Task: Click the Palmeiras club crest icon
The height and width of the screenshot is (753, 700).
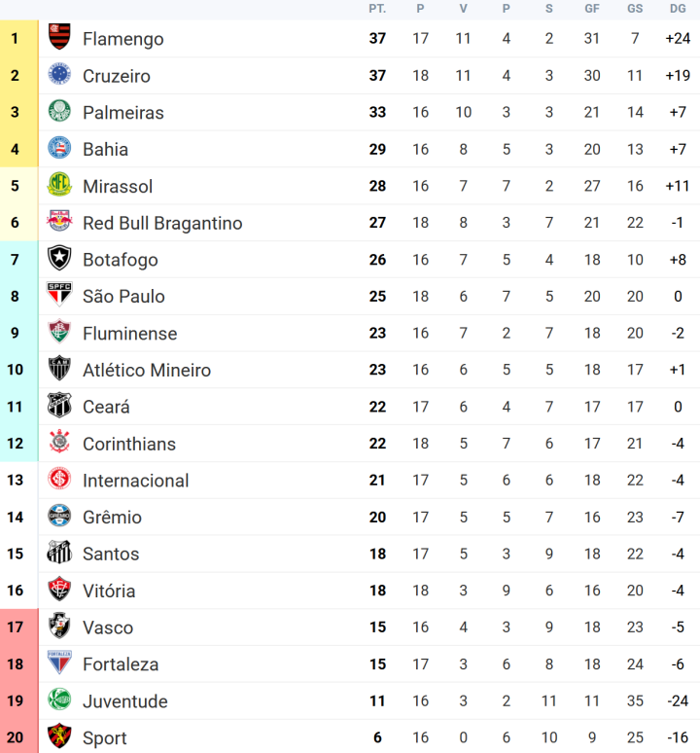Action: pyautogui.click(x=59, y=112)
